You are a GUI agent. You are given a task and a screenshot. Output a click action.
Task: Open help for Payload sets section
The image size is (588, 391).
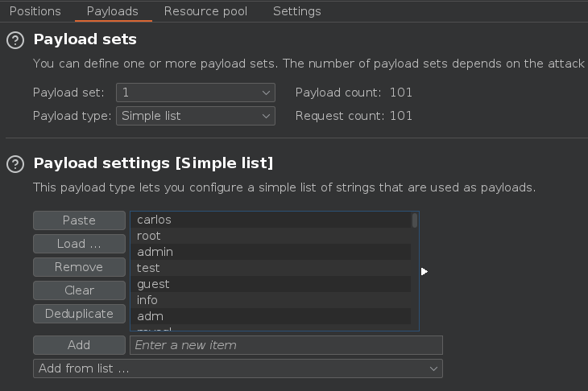pyautogui.click(x=14, y=40)
